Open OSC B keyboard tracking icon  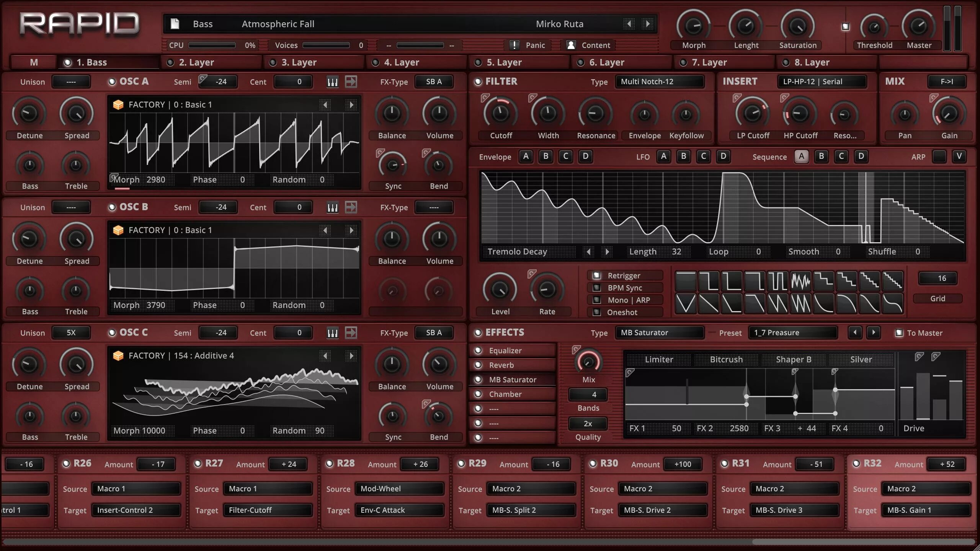point(332,207)
